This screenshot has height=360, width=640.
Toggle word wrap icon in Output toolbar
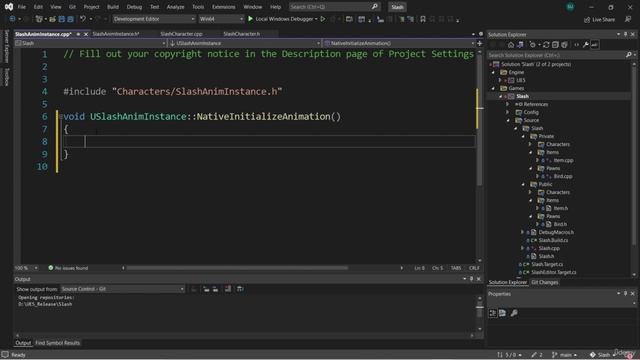click(x=240, y=289)
